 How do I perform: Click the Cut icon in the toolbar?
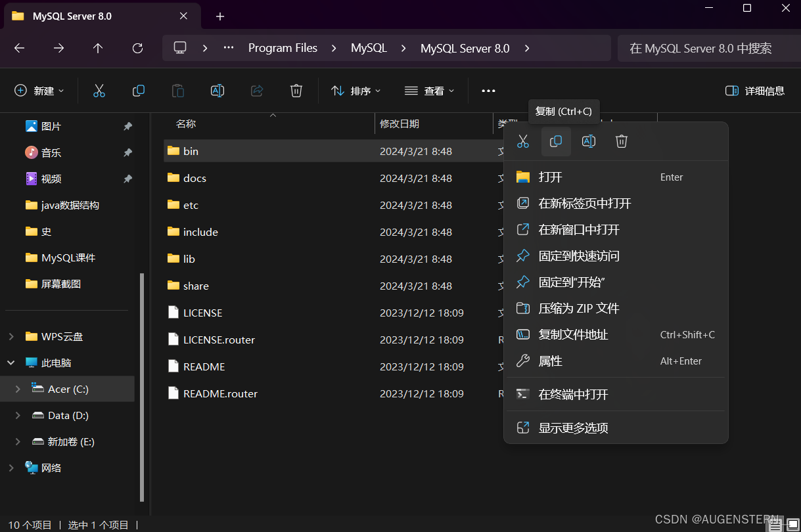[99, 91]
